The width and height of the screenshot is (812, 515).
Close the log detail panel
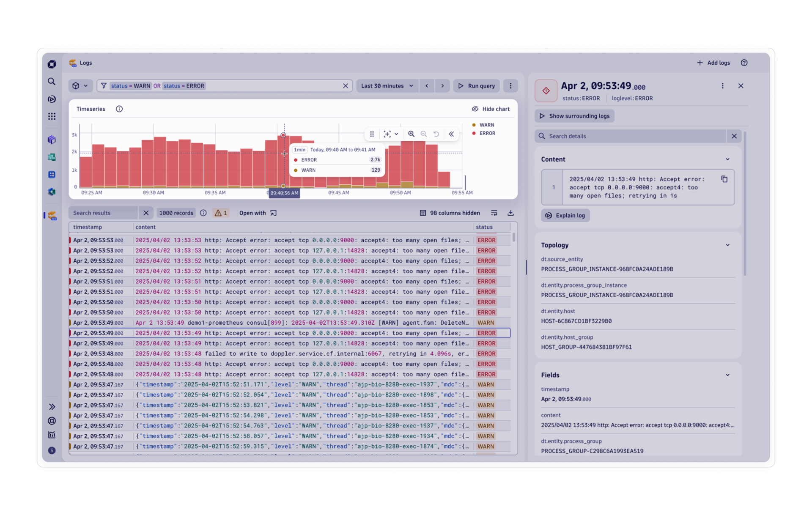(741, 86)
